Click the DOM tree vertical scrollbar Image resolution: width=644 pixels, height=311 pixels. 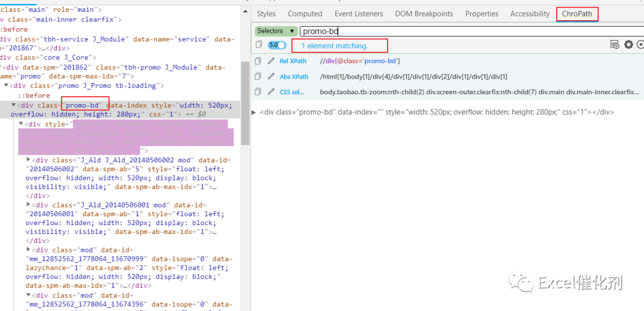coord(245,103)
